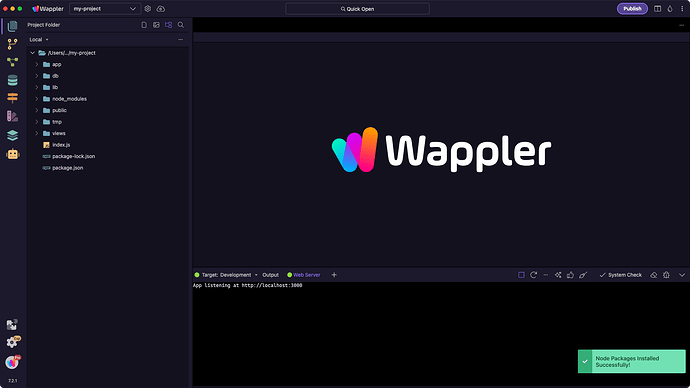The height and width of the screenshot is (388, 690).
Task: Run System Check
Action: (x=620, y=275)
